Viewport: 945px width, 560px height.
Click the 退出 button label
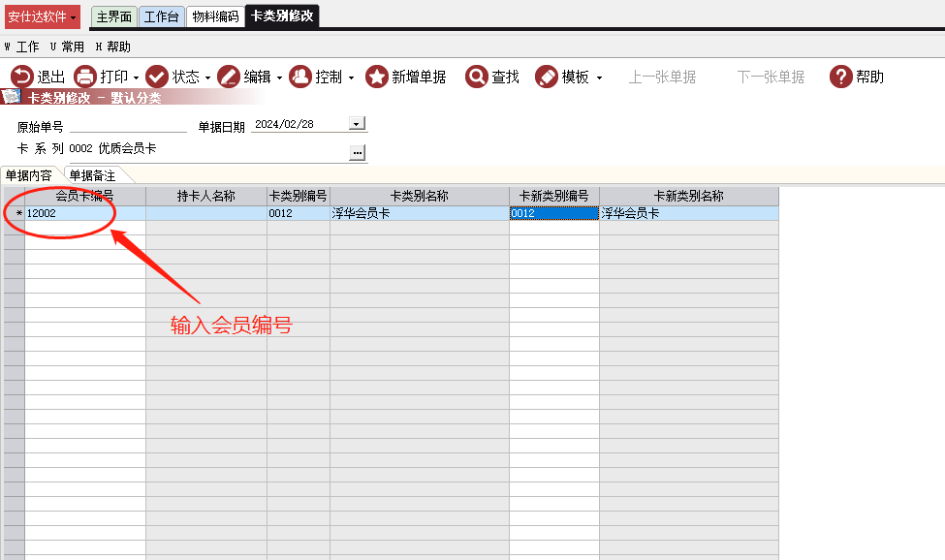pyautogui.click(x=50, y=78)
